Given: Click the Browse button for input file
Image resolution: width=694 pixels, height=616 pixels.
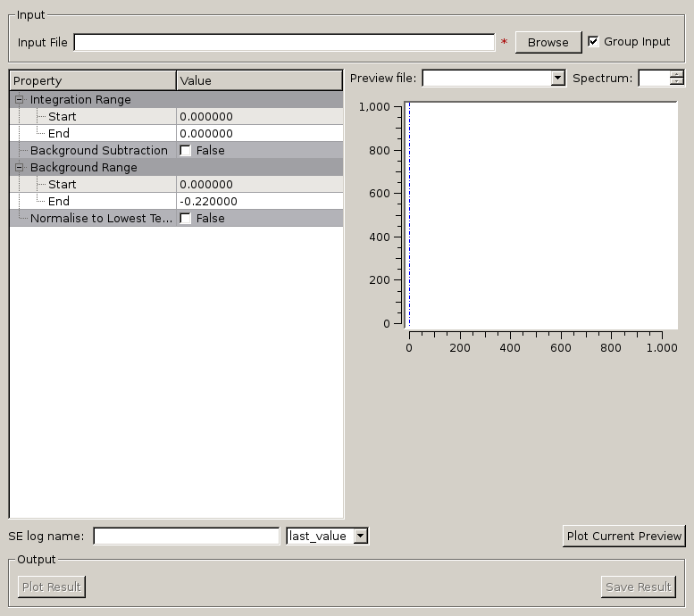Looking at the screenshot, I should coord(548,42).
